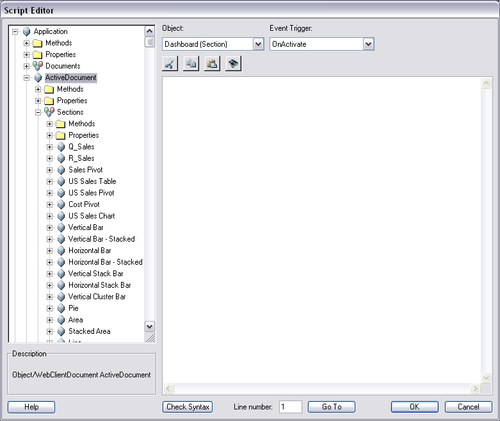This screenshot has width=500, height=421.
Task: Click the Horizontal Bar - Stacked section icon
Action: tap(61, 262)
